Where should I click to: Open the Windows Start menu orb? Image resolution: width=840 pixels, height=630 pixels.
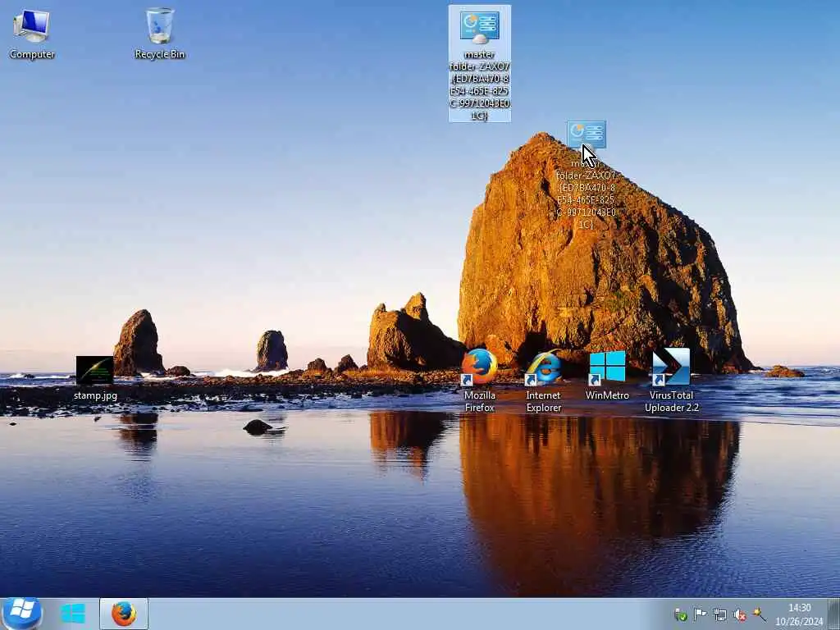(x=22, y=614)
